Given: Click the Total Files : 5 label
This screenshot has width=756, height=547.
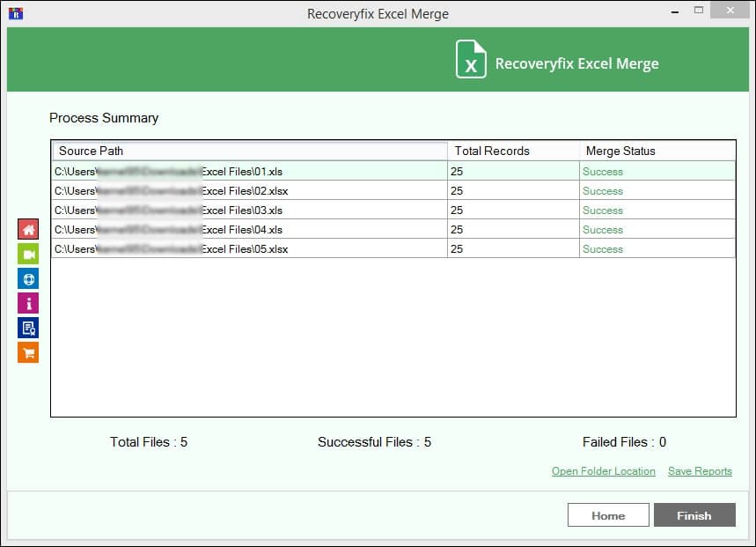Looking at the screenshot, I should point(149,442).
